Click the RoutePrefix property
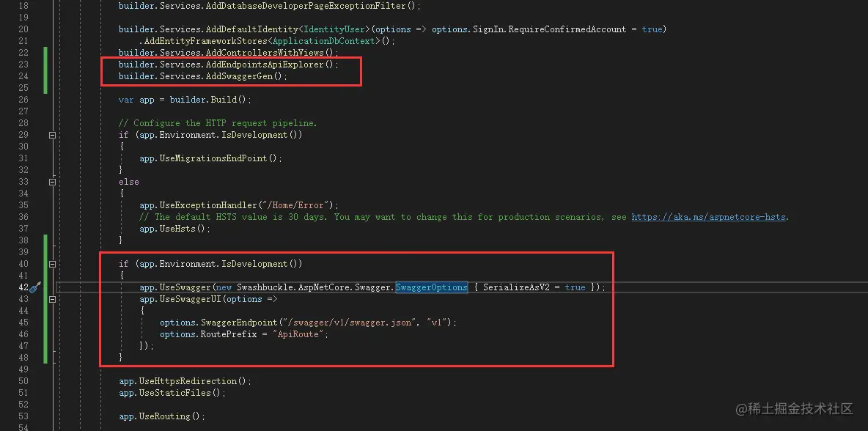The image size is (868, 431). 229,334
